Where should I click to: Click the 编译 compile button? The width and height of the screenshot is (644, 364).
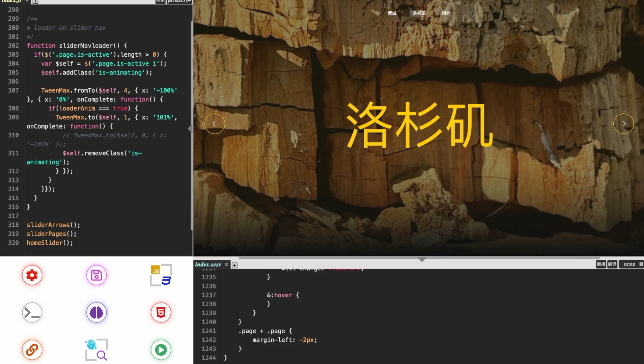pos(613,264)
